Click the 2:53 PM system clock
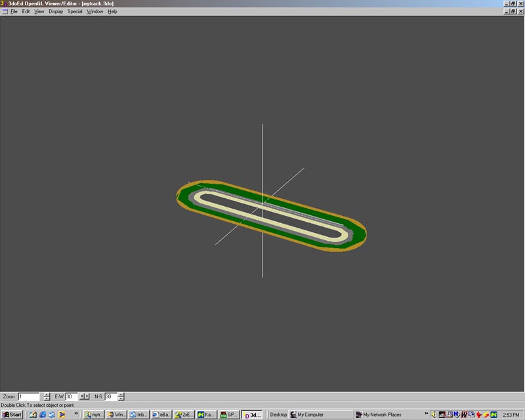 [511, 415]
